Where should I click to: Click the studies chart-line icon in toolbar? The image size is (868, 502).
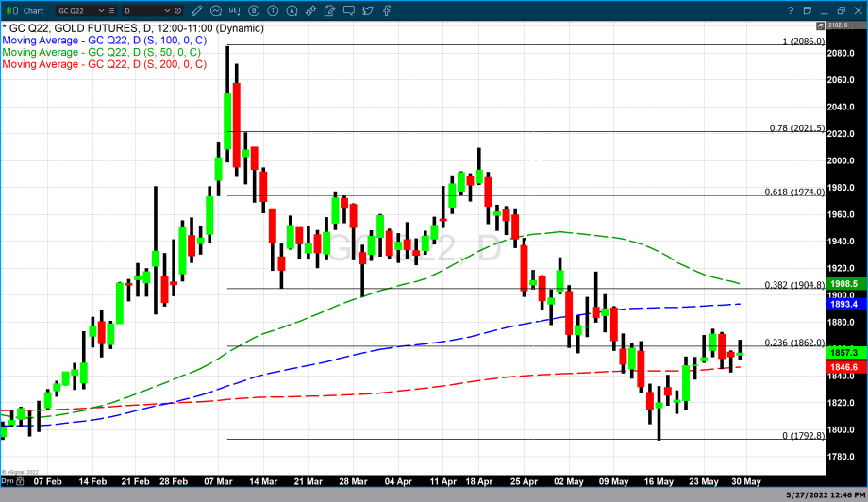(x=216, y=10)
